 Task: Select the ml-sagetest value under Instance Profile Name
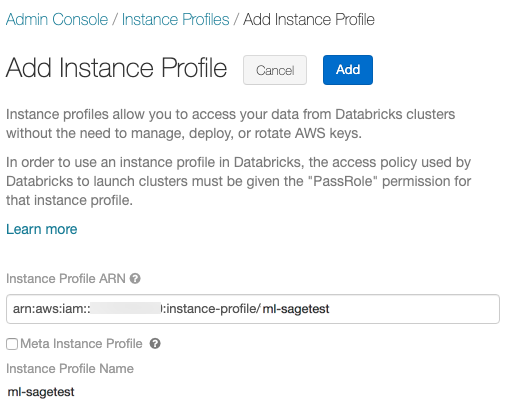tap(41, 392)
